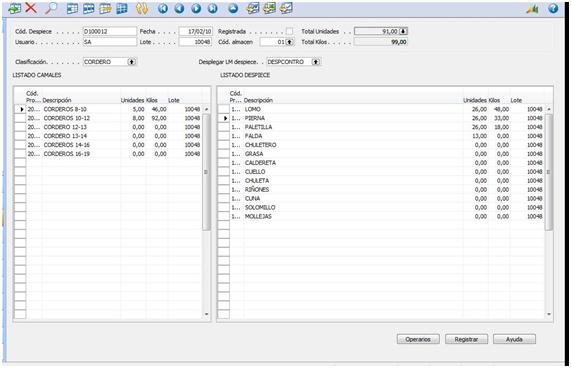571x368 pixels.
Task: Select the CHULETERO row
Action: tap(381, 145)
